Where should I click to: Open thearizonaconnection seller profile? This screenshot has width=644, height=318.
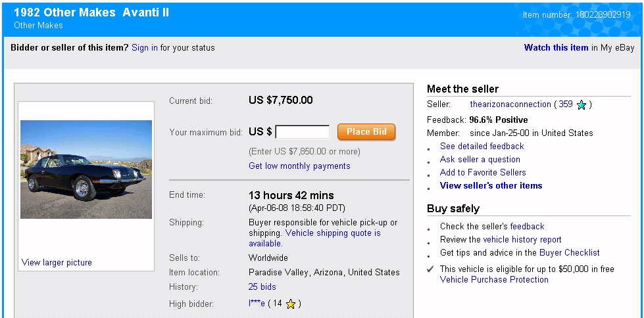point(510,104)
